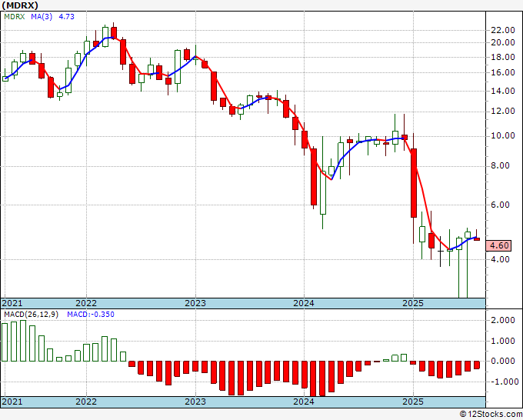This screenshot has width=523, height=420.
Task: Click 2023 on the price chart timeline
Action: 195,303
